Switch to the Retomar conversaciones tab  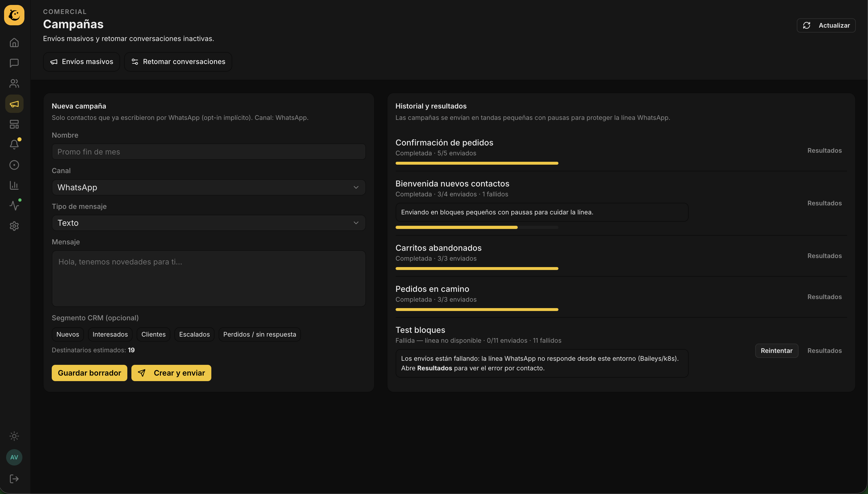(x=178, y=62)
